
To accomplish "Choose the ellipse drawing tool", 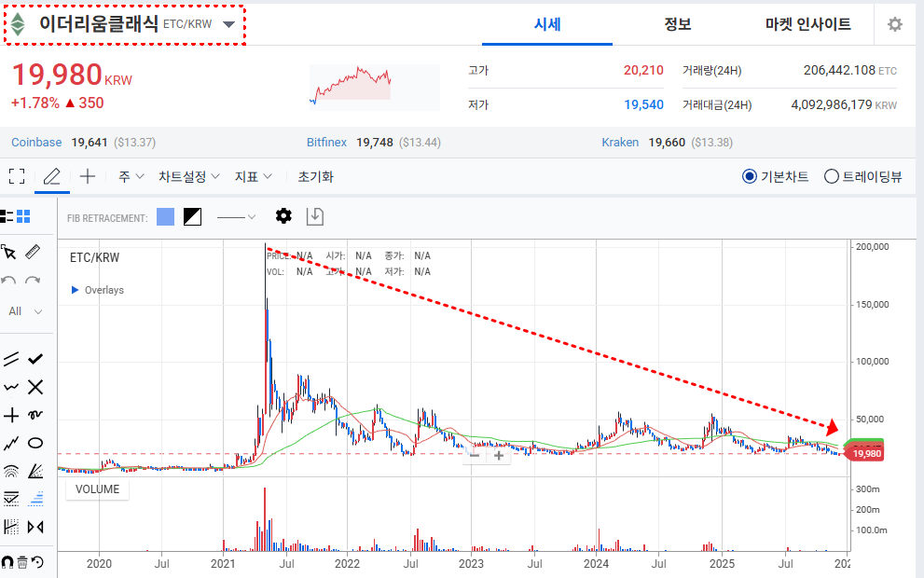I will 35,443.
